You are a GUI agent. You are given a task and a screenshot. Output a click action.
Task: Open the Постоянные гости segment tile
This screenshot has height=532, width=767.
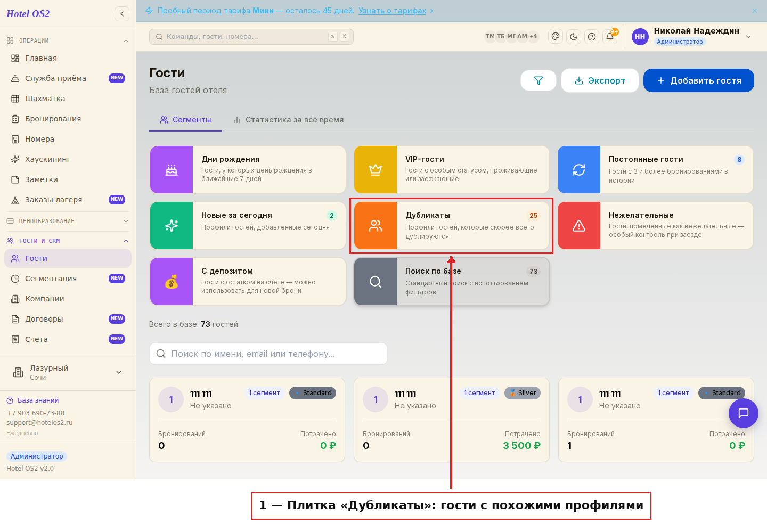coord(656,170)
